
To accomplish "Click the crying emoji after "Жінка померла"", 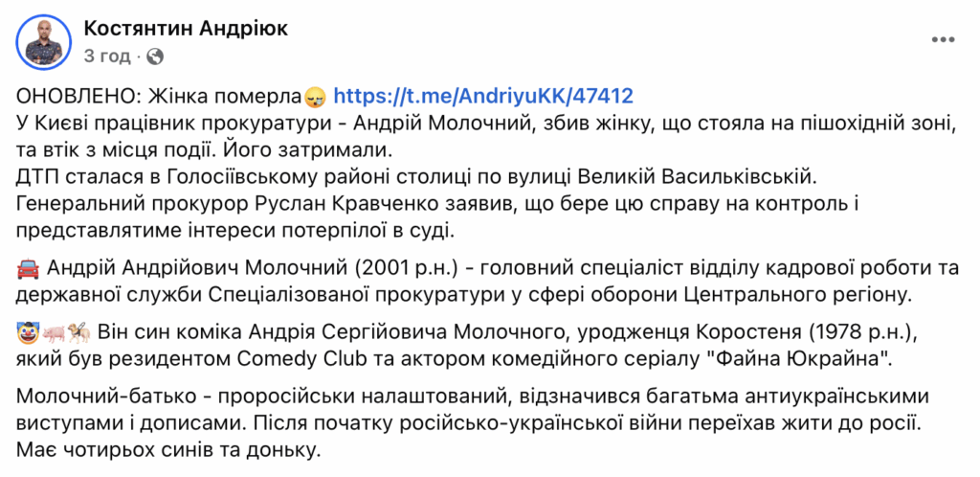I will point(313,97).
